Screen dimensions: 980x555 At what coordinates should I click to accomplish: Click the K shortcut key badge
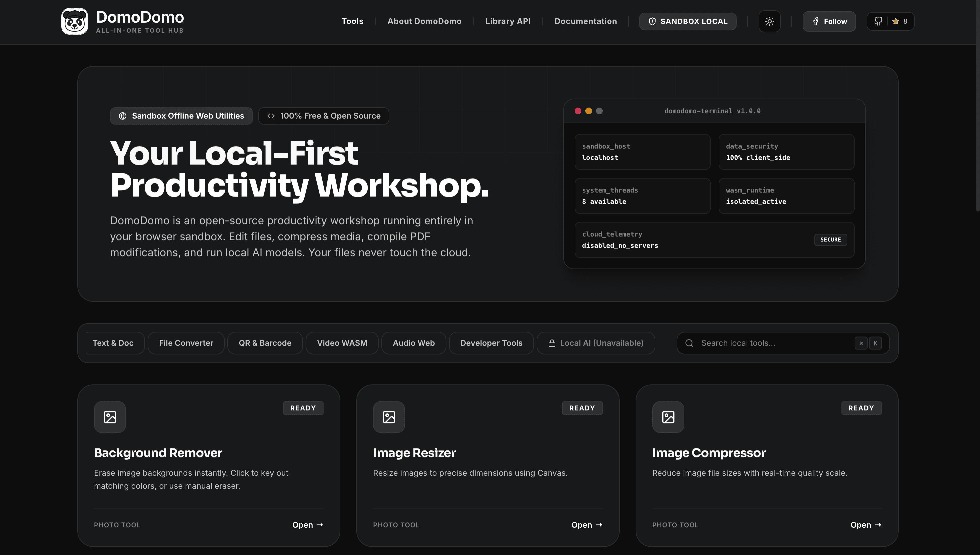coord(875,343)
